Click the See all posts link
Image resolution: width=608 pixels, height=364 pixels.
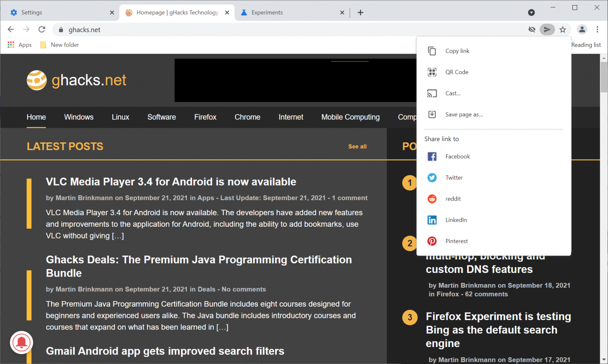point(357,146)
